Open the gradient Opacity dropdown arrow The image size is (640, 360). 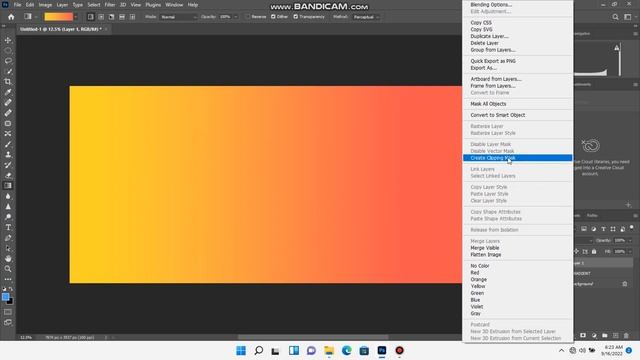coord(236,17)
